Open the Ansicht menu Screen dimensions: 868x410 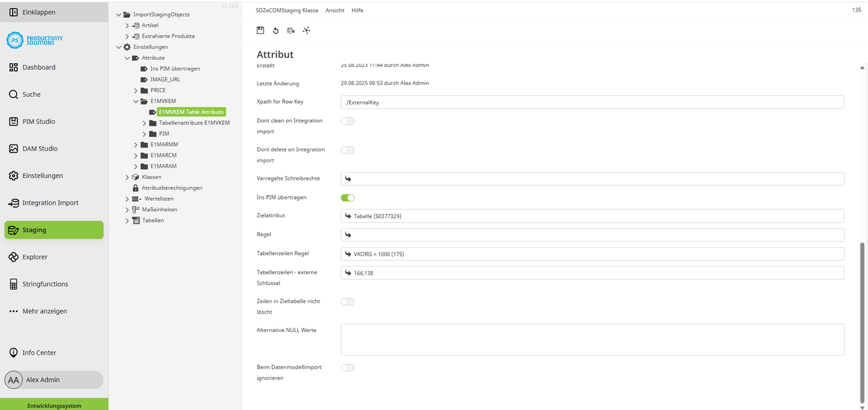point(335,10)
